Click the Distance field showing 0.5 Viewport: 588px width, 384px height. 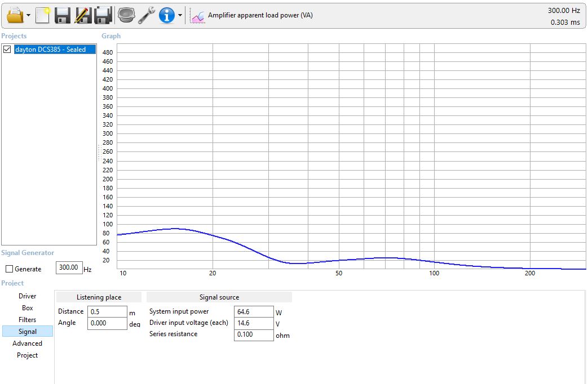[107, 312]
